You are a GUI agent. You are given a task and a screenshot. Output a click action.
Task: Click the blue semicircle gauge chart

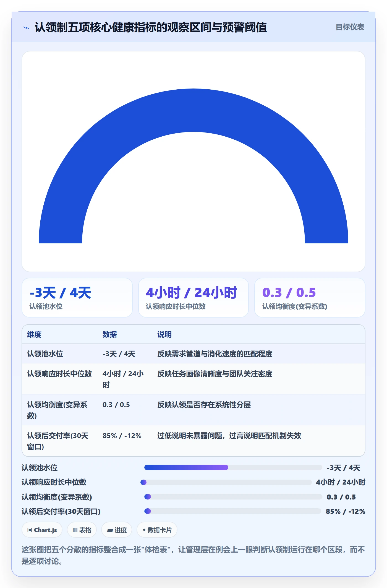point(193,166)
